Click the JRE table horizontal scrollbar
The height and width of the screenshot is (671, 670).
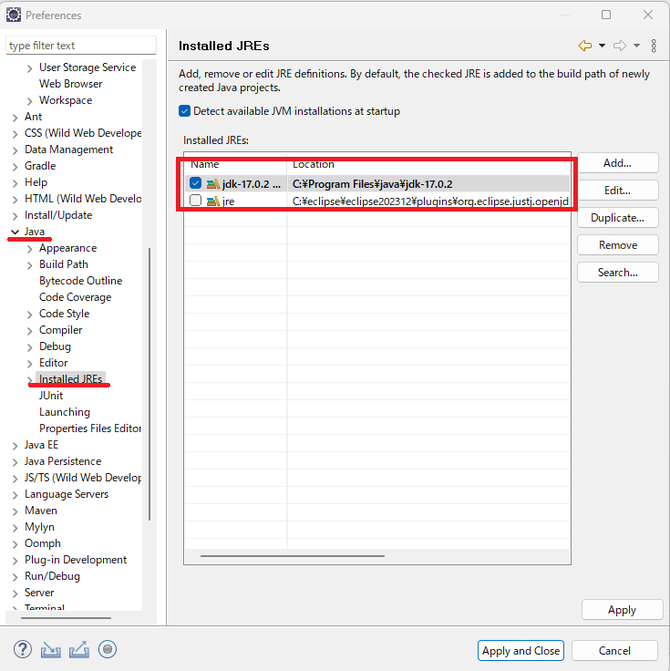tap(292, 556)
